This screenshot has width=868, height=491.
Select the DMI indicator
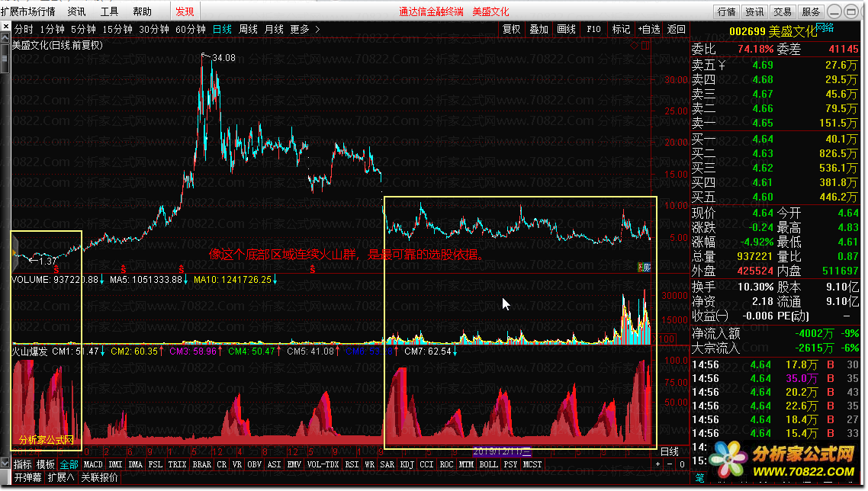(116, 464)
